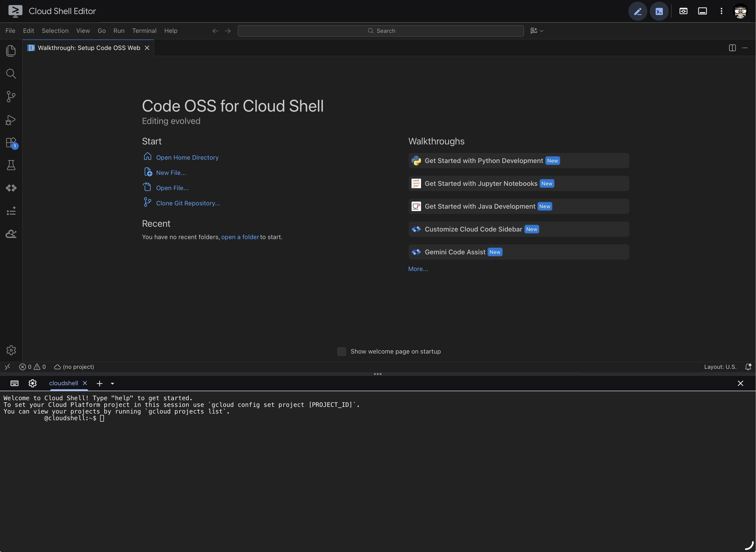Click New File... link

(x=171, y=173)
